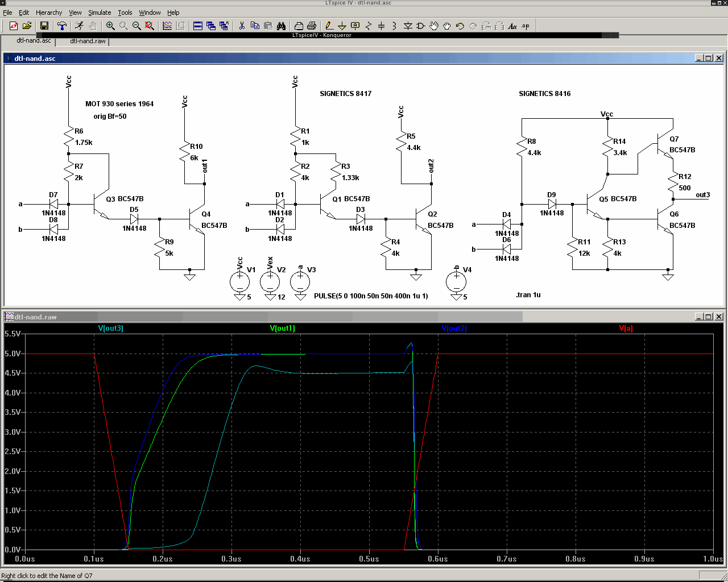Image resolution: width=728 pixels, height=582 pixels.
Task: Click the .tran 1u directive text
Action: [528, 295]
